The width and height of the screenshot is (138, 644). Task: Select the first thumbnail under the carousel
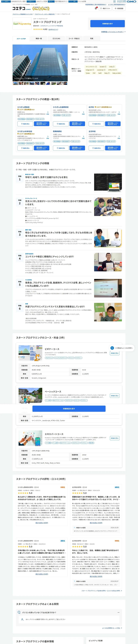tap(15, 83)
